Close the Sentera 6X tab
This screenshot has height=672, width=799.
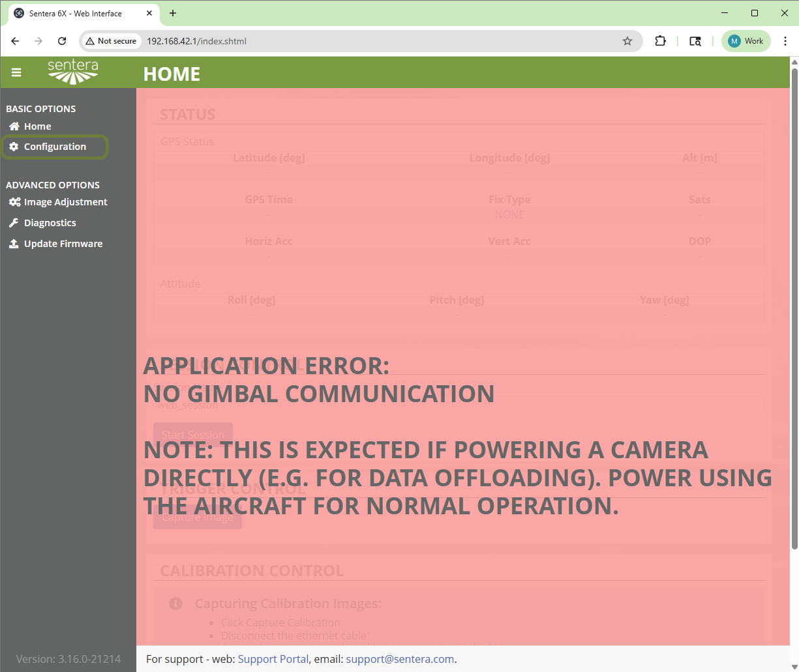click(150, 13)
